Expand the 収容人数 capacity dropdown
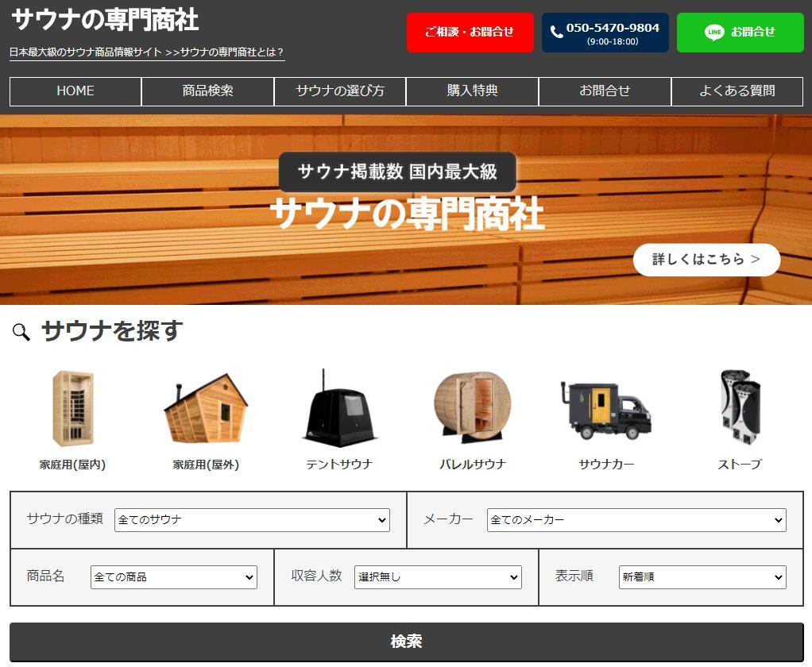The height and width of the screenshot is (667, 812). (x=438, y=577)
